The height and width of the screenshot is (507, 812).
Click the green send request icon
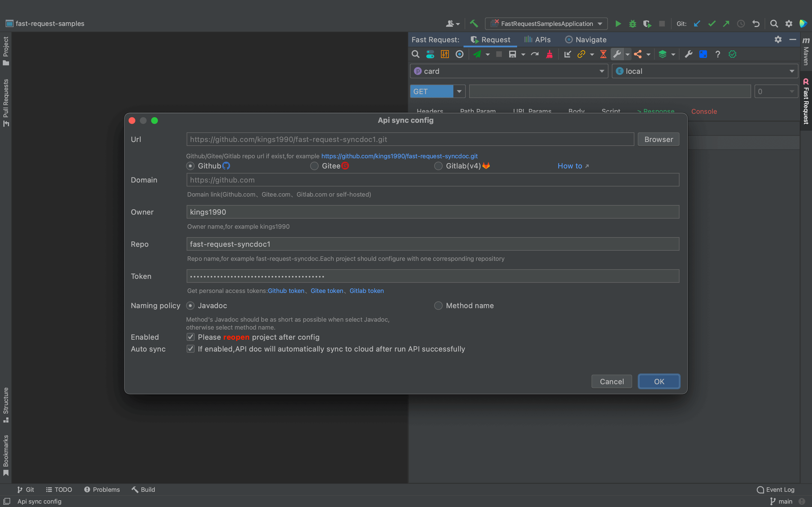(477, 54)
